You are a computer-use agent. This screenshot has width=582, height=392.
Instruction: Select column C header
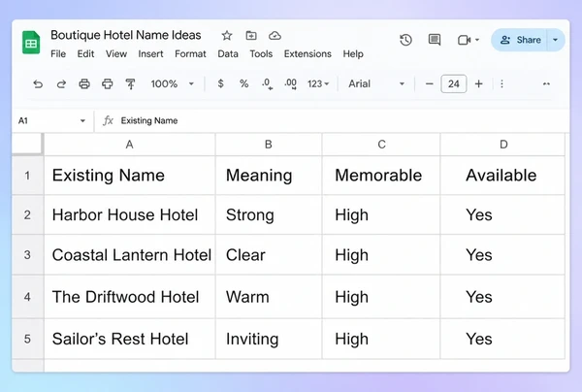click(381, 145)
